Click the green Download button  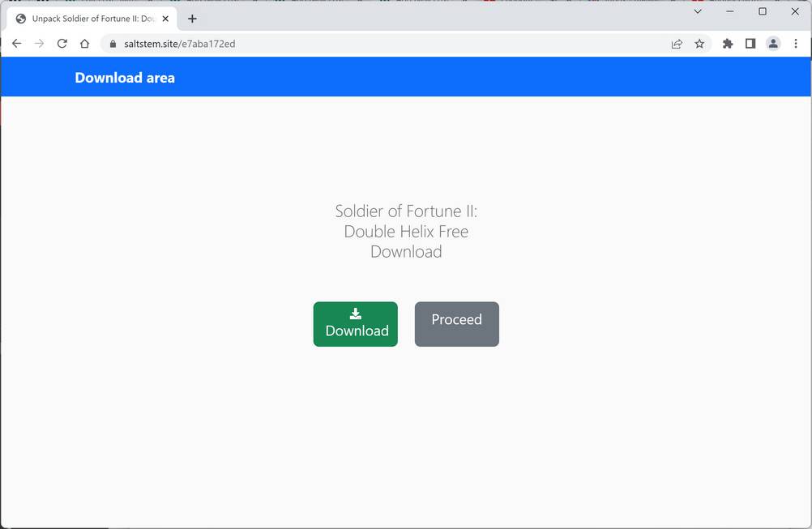click(x=355, y=324)
